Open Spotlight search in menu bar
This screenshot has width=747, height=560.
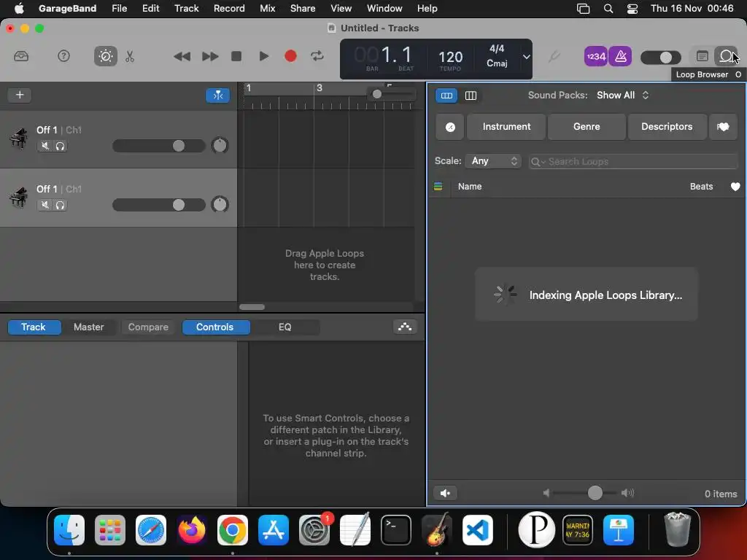coord(608,8)
